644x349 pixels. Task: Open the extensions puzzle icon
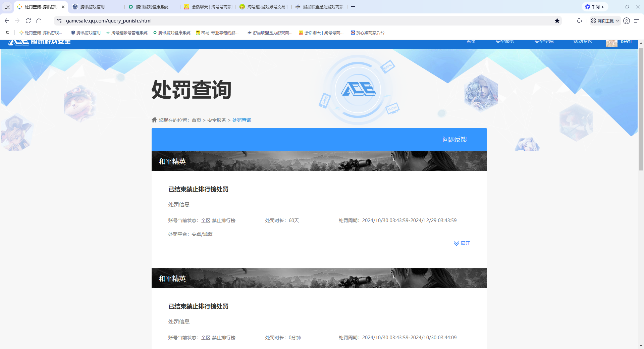[x=579, y=21]
